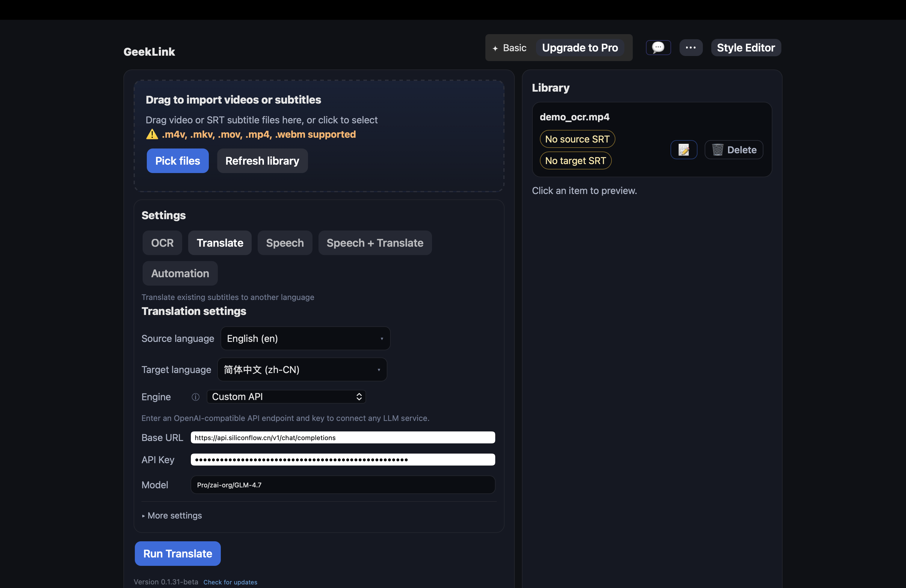Open the feedback chat bubble icon
This screenshot has width=906, height=588.
pyautogui.click(x=658, y=48)
